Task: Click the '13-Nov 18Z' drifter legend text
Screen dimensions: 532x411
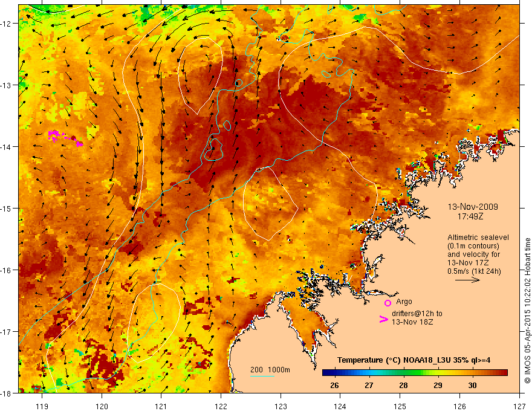Action: (412, 322)
